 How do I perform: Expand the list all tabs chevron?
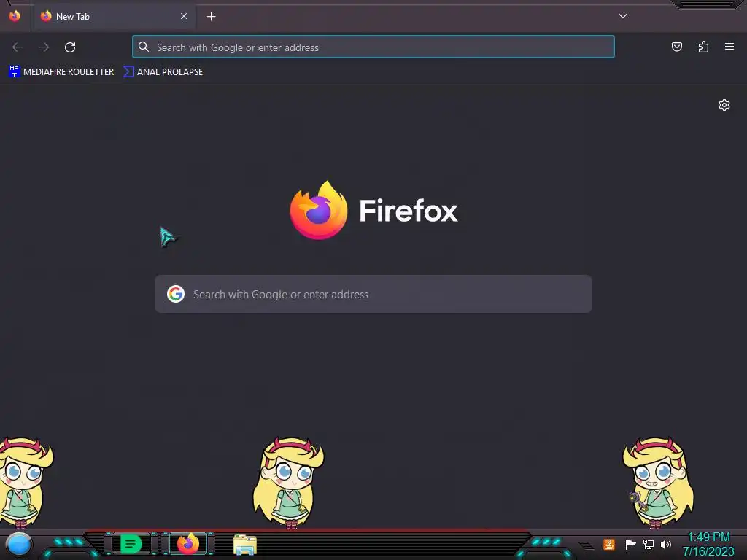point(623,16)
